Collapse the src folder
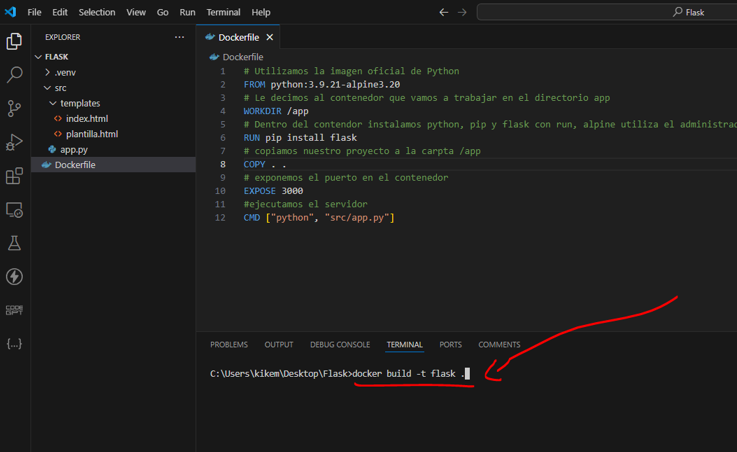The image size is (737, 452). [x=60, y=88]
